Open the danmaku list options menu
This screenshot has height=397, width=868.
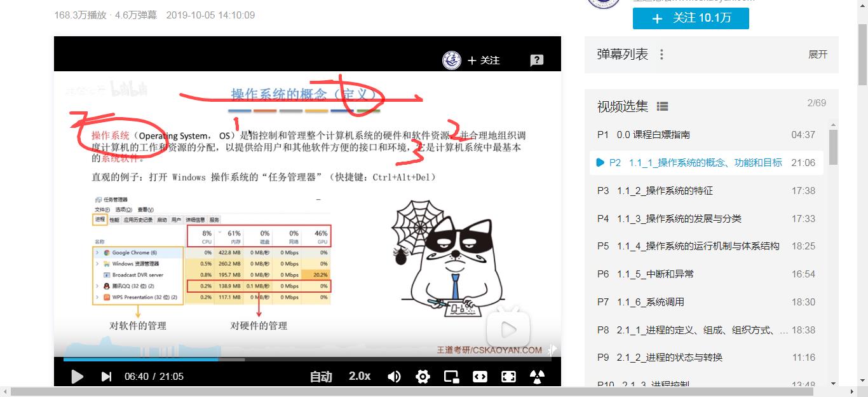point(661,55)
